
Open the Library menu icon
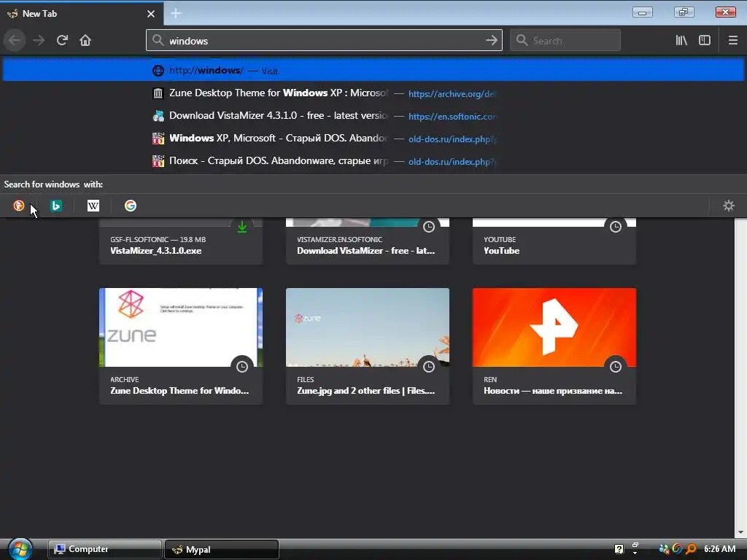click(x=681, y=41)
